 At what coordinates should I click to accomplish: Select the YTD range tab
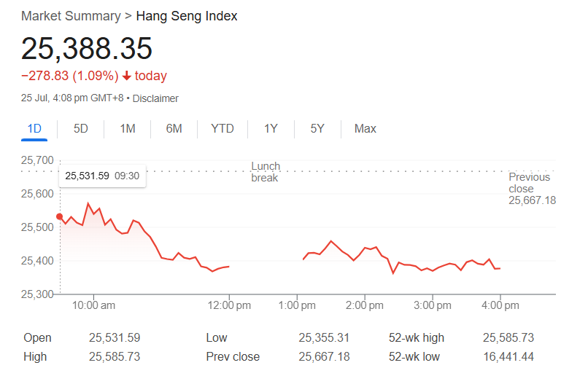pos(223,128)
